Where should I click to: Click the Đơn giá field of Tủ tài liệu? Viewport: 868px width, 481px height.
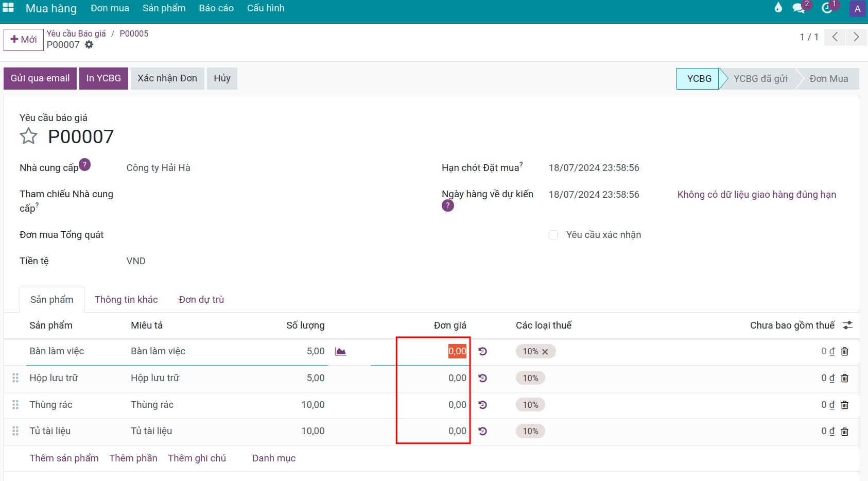(x=433, y=431)
